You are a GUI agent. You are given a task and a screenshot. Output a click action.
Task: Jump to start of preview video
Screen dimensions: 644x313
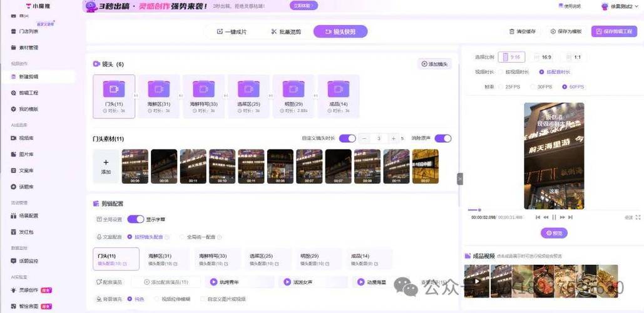click(x=538, y=217)
